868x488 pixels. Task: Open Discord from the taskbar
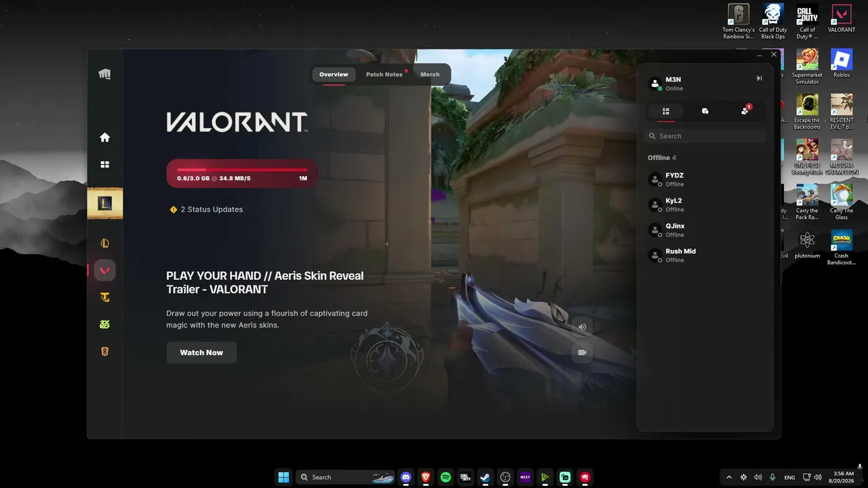click(406, 477)
